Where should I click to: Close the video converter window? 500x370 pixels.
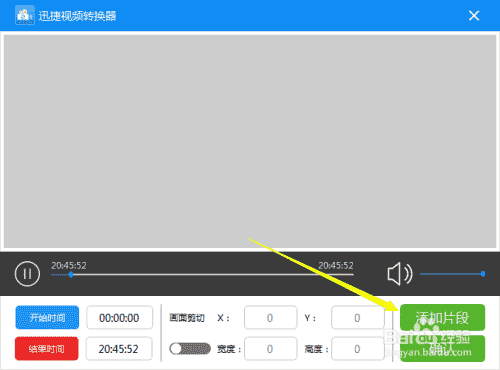[x=474, y=15]
